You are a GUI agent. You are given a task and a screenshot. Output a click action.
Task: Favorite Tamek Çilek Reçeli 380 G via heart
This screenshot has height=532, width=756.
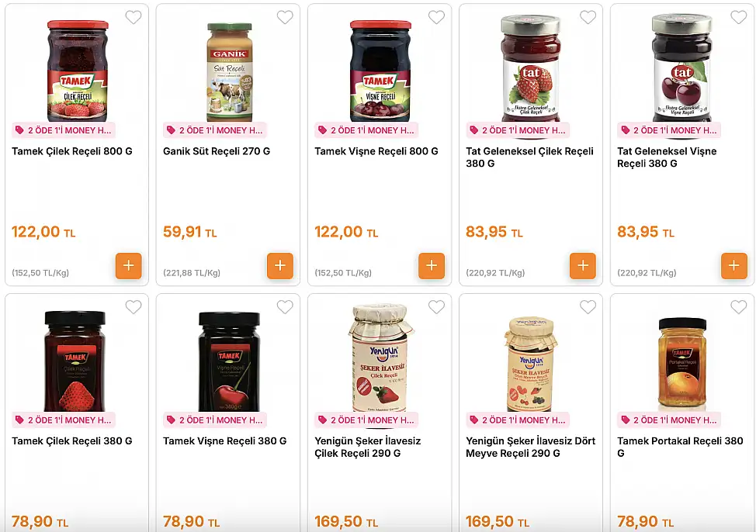pyautogui.click(x=134, y=307)
